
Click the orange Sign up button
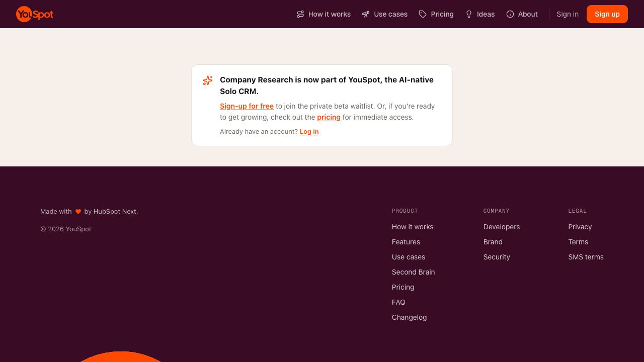pos(607,14)
